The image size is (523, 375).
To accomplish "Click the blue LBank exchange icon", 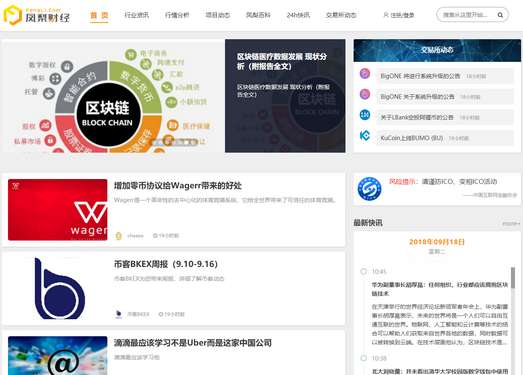I will 365,115.
